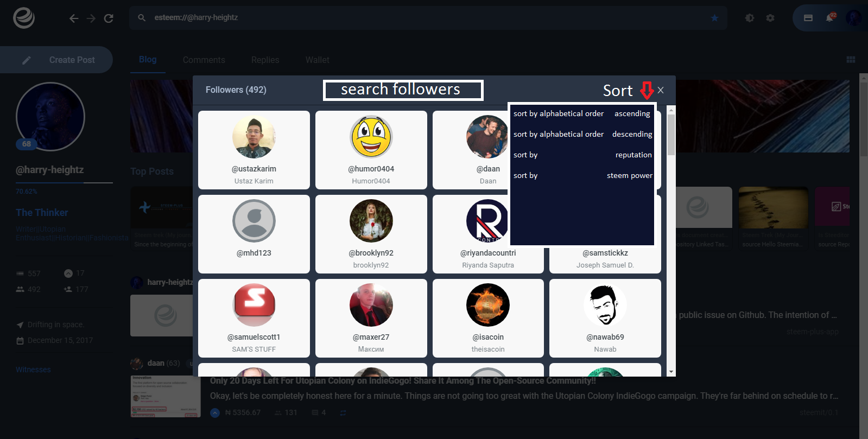
Task: Click the search followers field
Action: click(403, 90)
